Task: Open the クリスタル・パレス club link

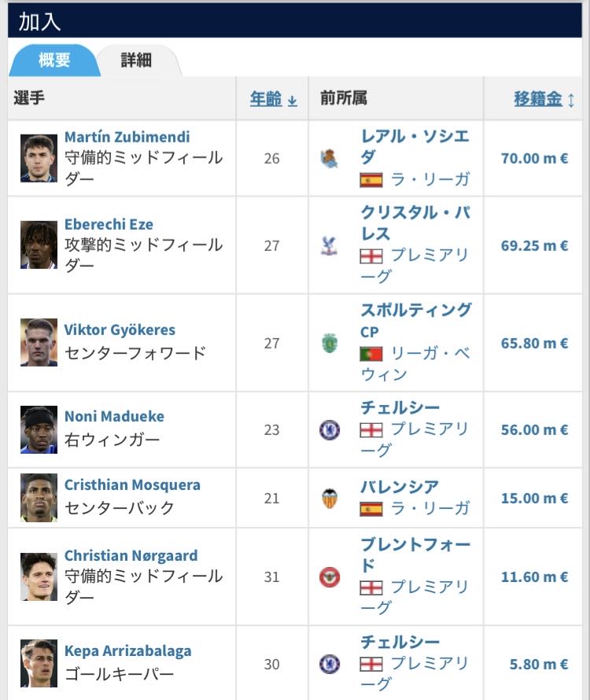Action: pyautogui.click(x=415, y=223)
